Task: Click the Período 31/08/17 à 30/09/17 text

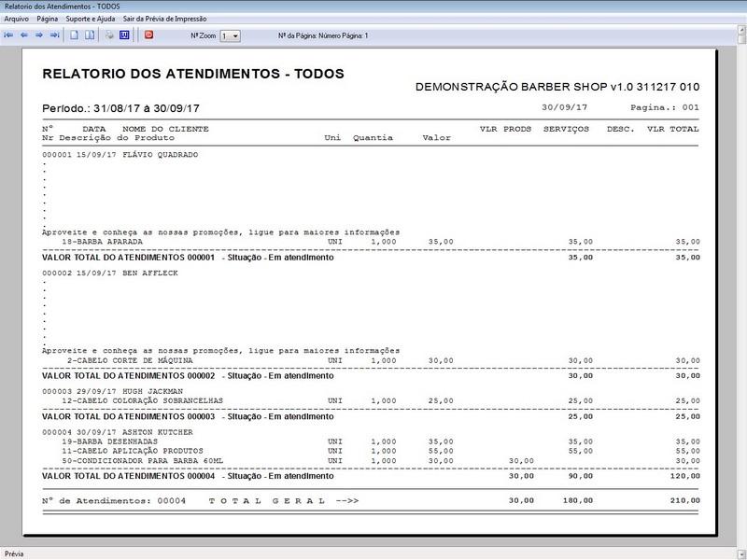Action: click(x=120, y=108)
